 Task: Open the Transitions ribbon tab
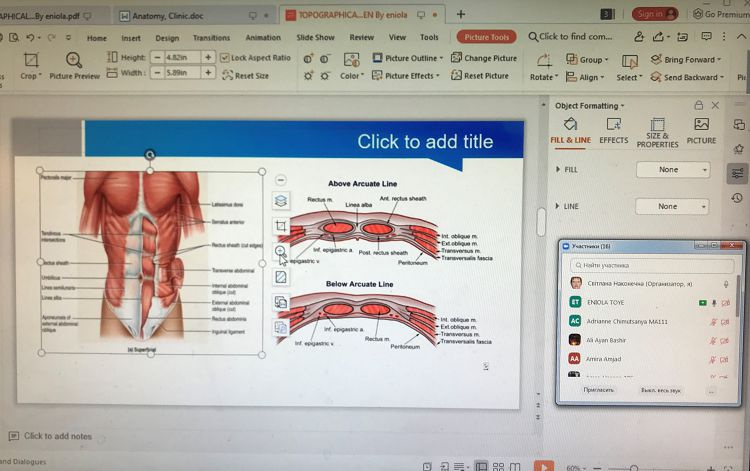tap(211, 37)
